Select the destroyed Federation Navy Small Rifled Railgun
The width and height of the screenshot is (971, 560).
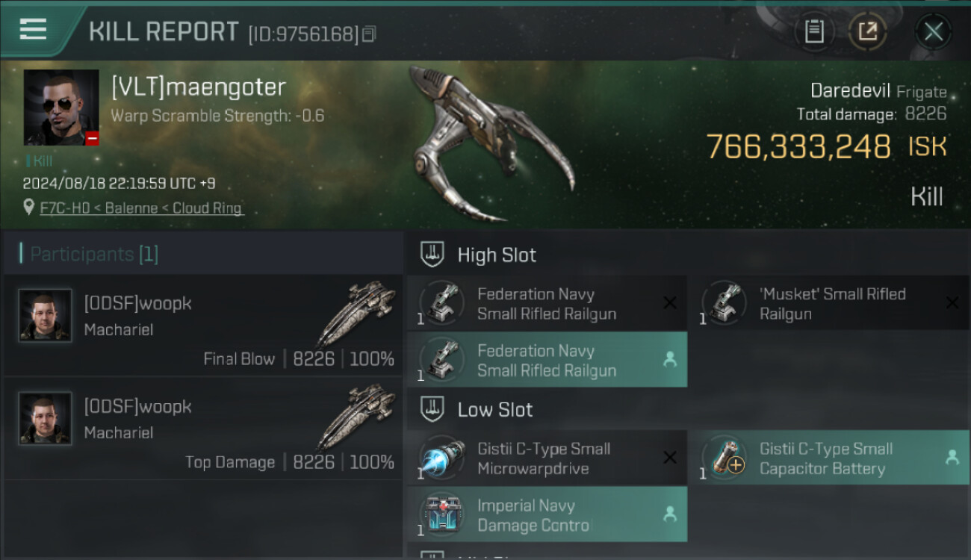tap(547, 304)
